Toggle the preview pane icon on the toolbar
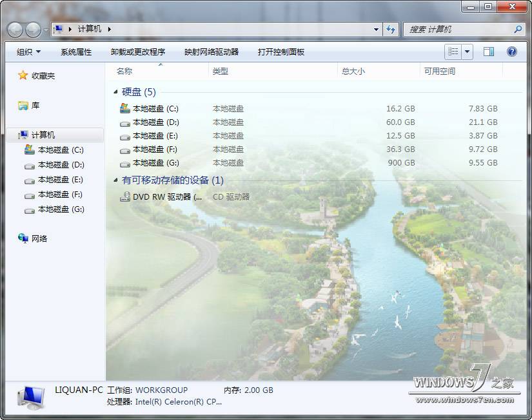 pyautogui.click(x=488, y=52)
